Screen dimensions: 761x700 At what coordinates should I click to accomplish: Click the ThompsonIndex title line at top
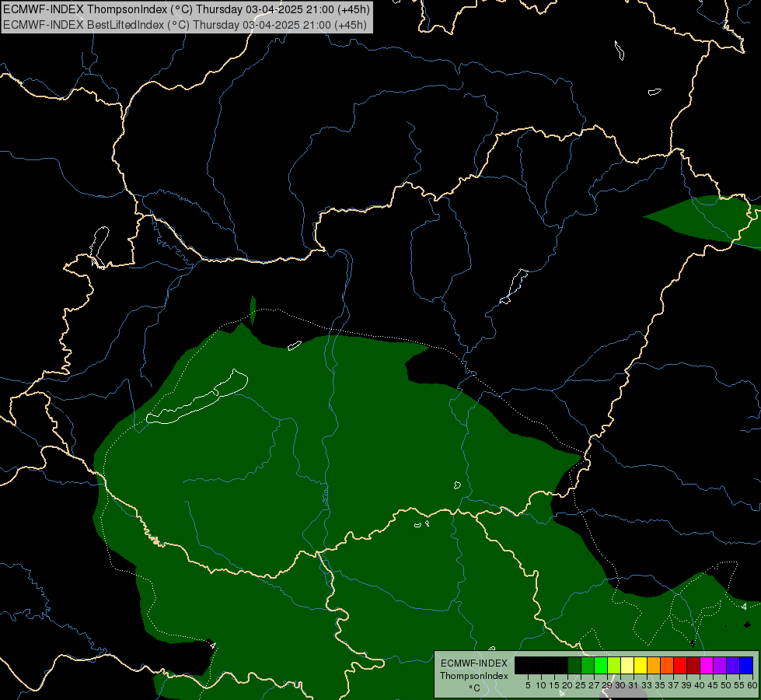187,9
